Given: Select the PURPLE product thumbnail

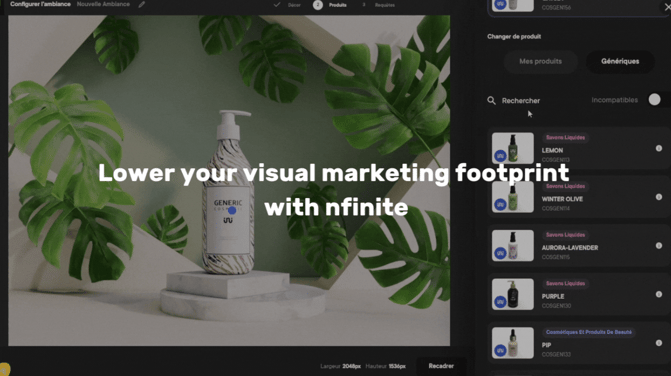Looking at the screenshot, I should tap(513, 294).
